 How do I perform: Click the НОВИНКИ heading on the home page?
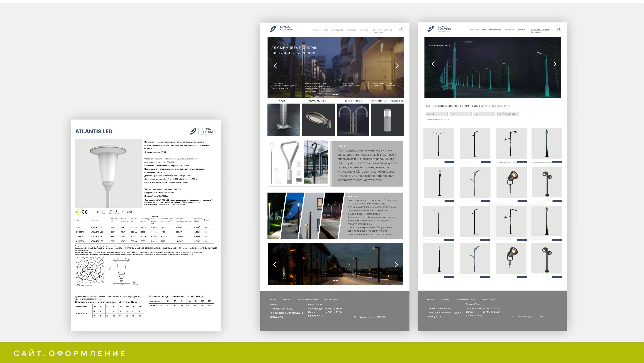point(343,146)
